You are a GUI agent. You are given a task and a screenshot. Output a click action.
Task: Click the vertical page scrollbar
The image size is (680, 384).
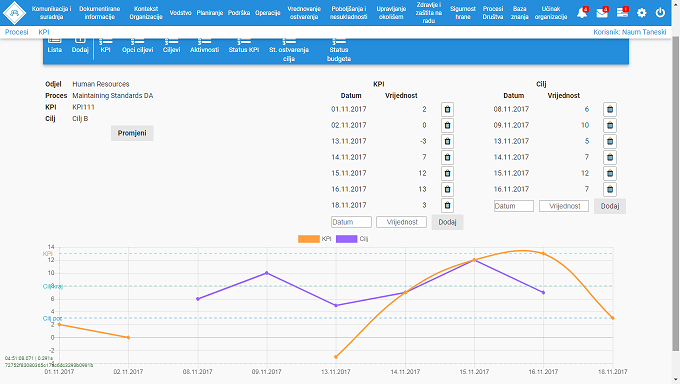676,193
